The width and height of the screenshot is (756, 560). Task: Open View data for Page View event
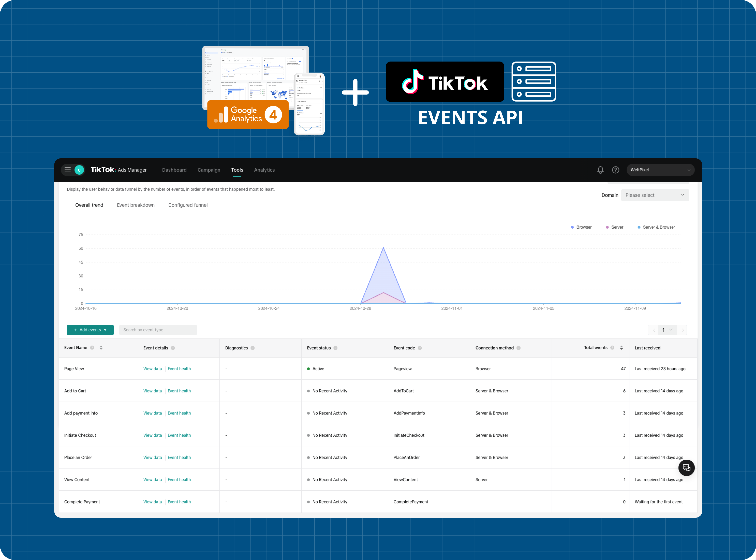pyautogui.click(x=152, y=368)
